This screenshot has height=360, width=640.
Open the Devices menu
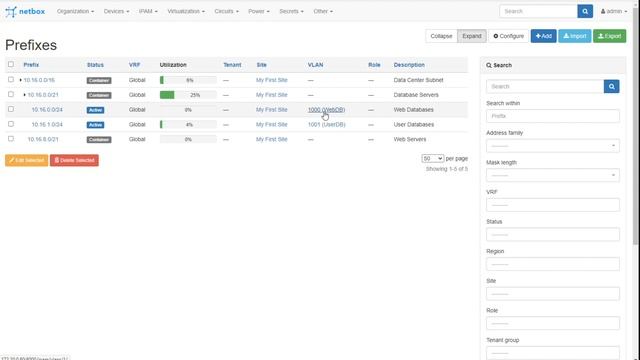point(116,11)
